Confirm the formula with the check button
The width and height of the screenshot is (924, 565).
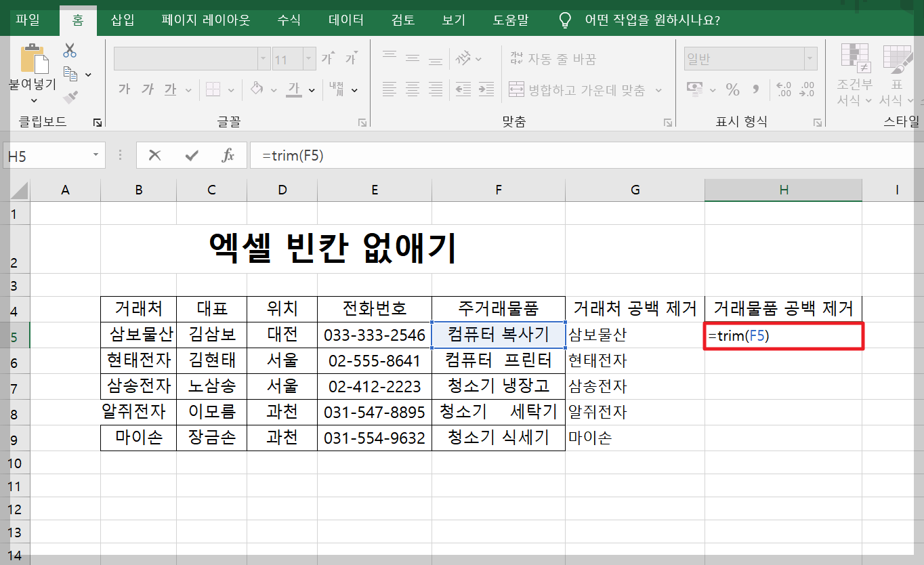pyautogui.click(x=192, y=154)
